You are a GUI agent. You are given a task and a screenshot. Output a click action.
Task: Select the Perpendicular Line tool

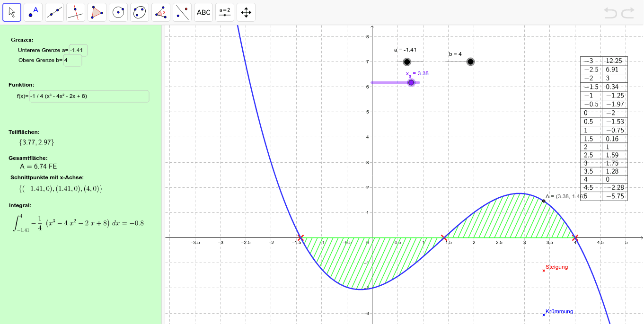point(76,12)
